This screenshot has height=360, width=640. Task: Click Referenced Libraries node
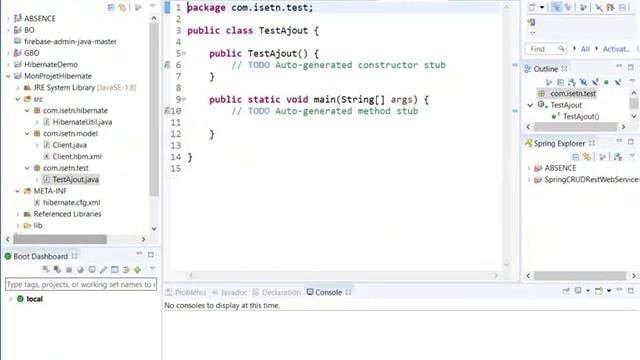[67, 214]
